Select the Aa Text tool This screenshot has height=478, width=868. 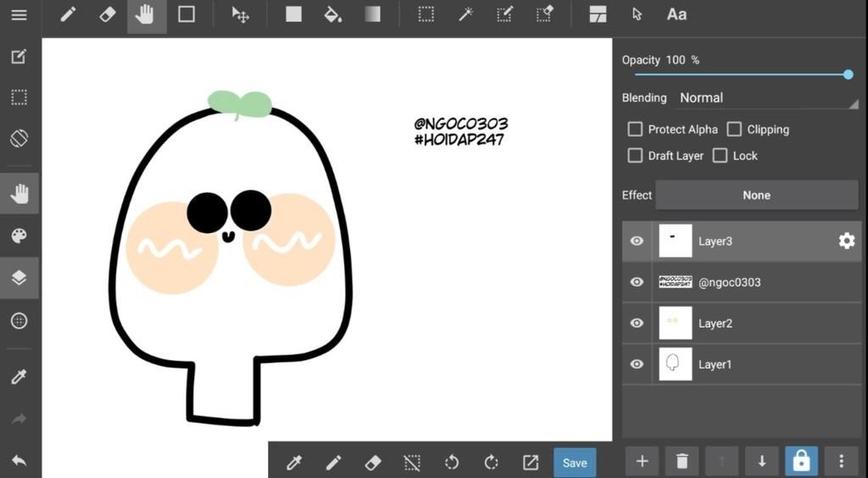pos(676,15)
